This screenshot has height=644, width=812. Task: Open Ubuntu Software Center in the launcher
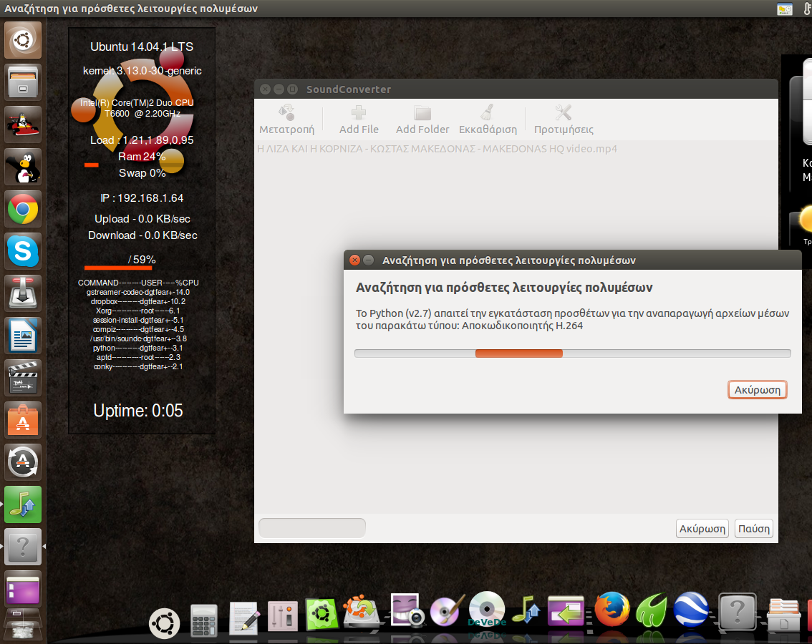click(23, 419)
